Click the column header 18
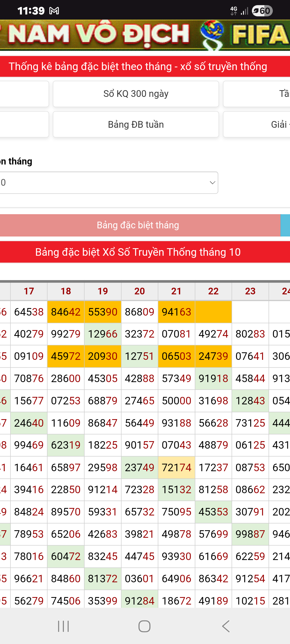The image size is (290, 644). click(66, 291)
